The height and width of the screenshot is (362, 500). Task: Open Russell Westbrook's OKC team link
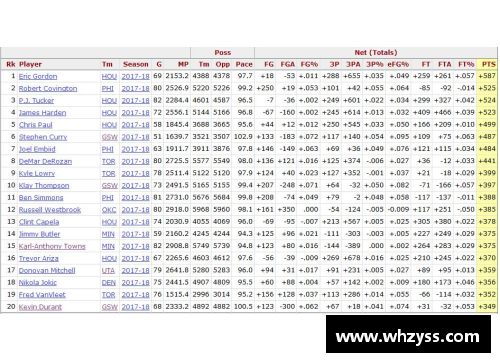(x=109, y=210)
